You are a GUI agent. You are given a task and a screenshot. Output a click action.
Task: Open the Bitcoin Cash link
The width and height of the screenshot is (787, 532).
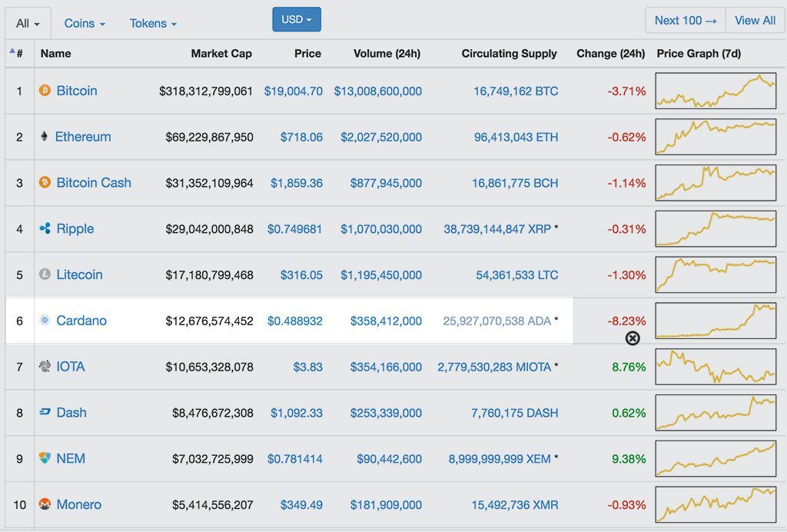click(x=94, y=182)
